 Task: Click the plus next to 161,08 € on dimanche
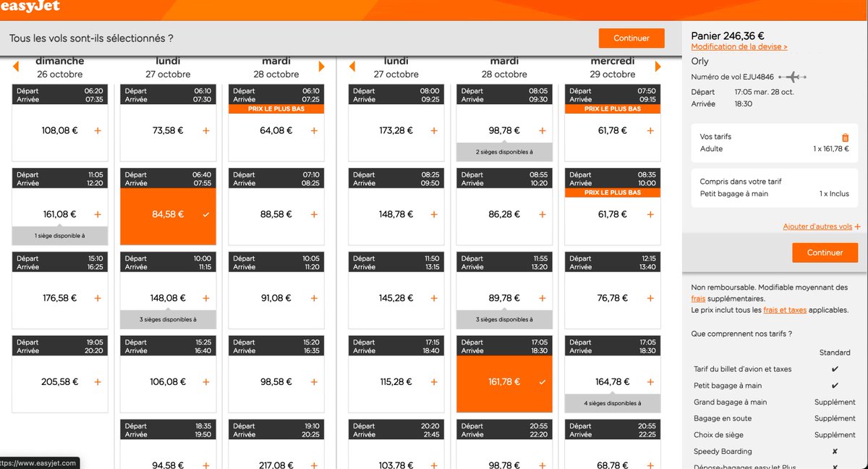click(x=98, y=215)
